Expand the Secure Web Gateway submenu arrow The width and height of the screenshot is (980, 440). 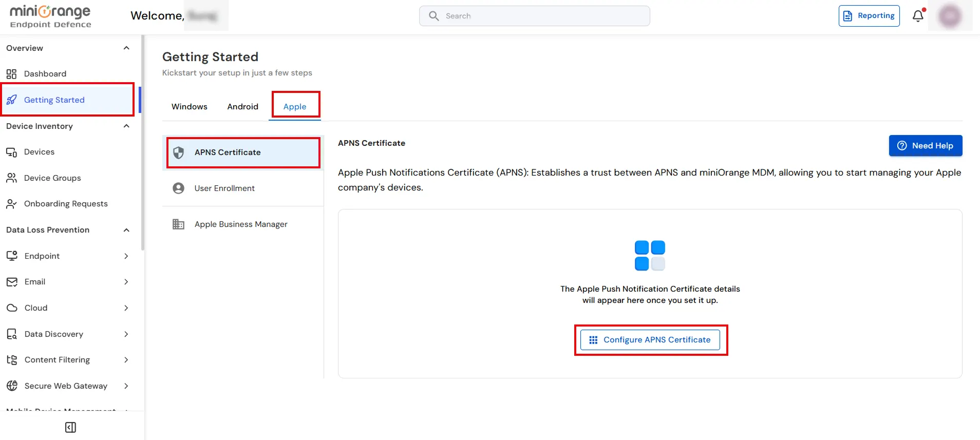click(x=126, y=386)
